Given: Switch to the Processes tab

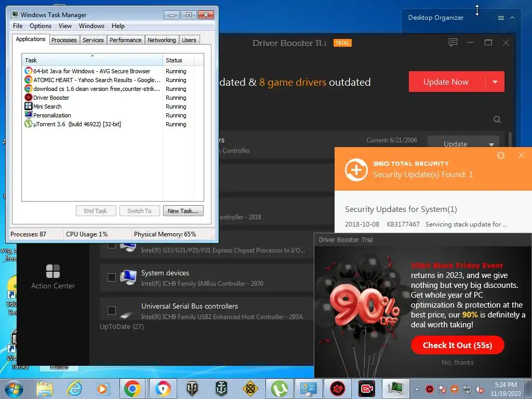Looking at the screenshot, I should click(64, 40).
